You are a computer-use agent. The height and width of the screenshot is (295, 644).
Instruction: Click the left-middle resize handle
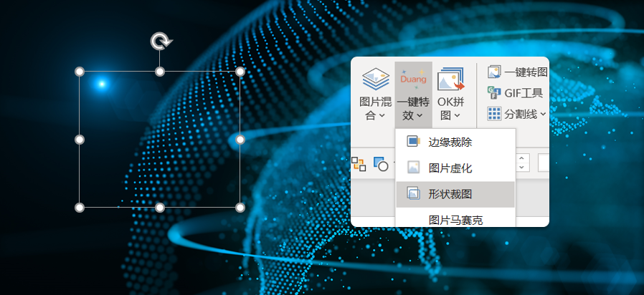pos(80,139)
